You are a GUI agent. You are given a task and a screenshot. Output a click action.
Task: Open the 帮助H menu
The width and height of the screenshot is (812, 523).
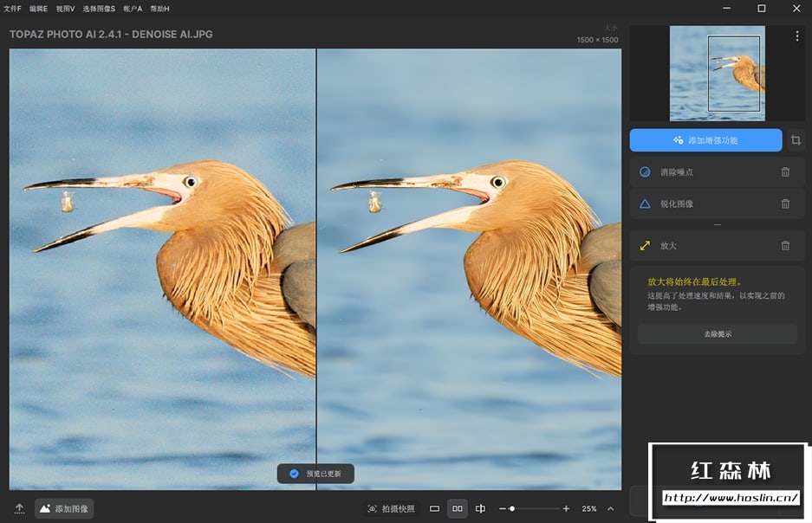click(159, 8)
